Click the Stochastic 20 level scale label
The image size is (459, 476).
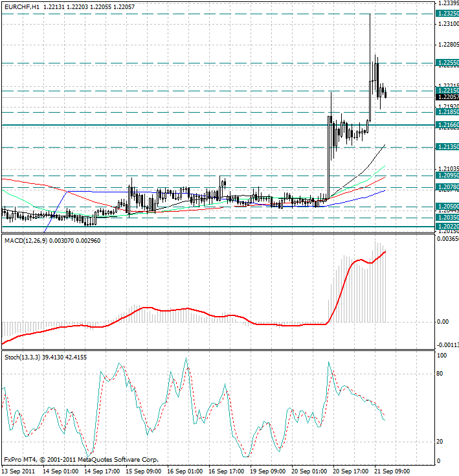tap(442, 442)
